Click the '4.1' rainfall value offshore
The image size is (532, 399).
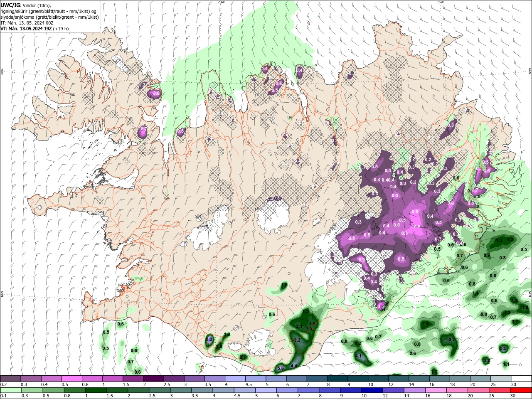click(x=359, y=356)
